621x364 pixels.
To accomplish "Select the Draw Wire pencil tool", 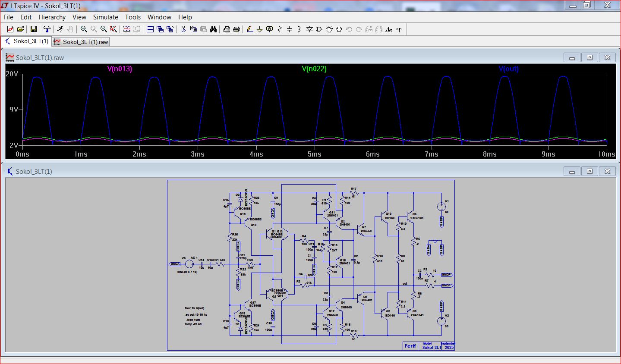I will (x=249, y=29).
